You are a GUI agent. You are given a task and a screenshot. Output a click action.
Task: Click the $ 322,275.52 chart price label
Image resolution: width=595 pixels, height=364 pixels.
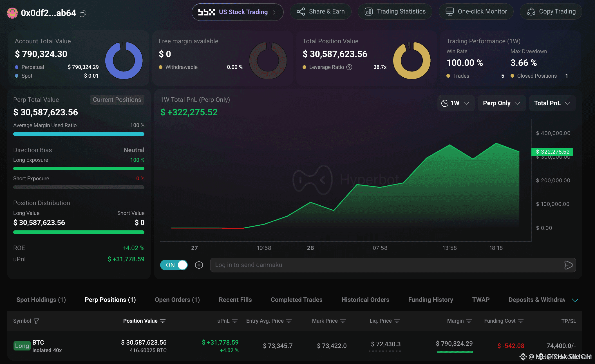552,152
